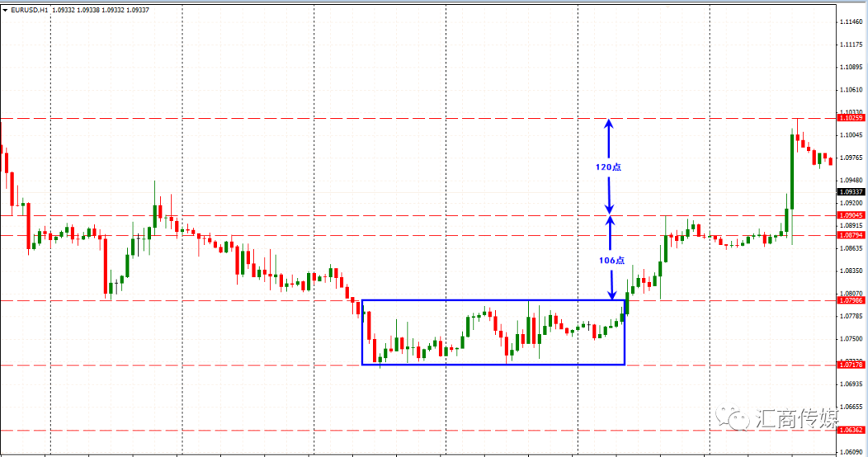Click the 1.10610 value on price axis
Screen dimensions: 868x457
coord(851,90)
